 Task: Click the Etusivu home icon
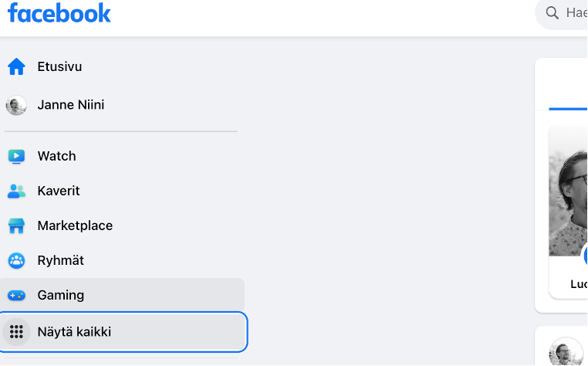tap(16, 67)
